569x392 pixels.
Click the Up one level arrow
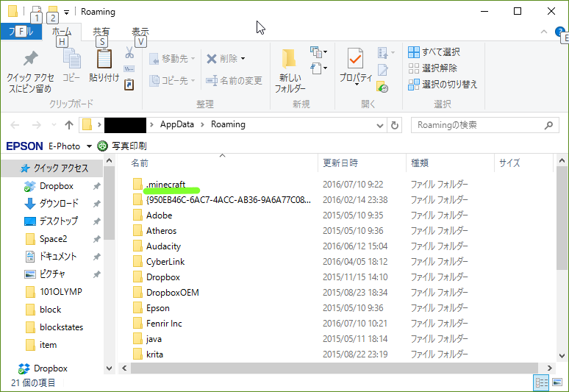(69, 125)
